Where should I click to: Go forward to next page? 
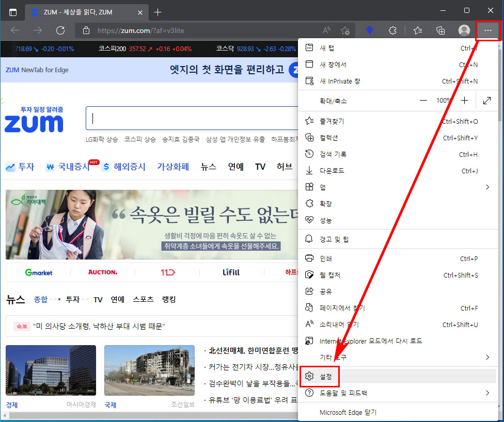click(x=38, y=30)
